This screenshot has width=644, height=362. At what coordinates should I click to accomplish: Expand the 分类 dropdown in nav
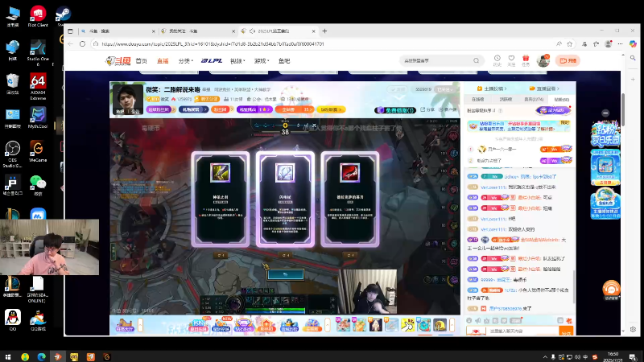pos(186,61)
